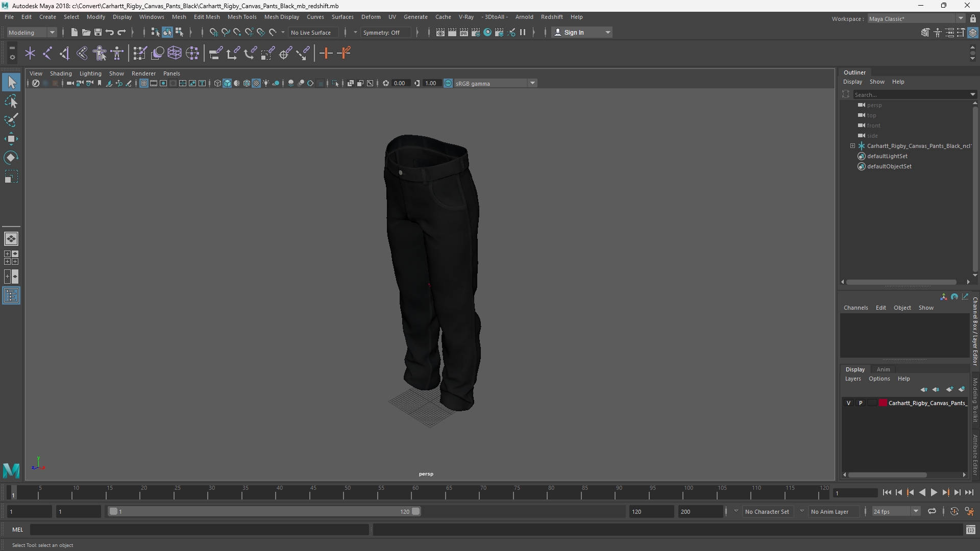Activate the Rotate tool in toolbox
Image resolution: width=980 pixels, height=551 pixels.
[x=11, y=158]
